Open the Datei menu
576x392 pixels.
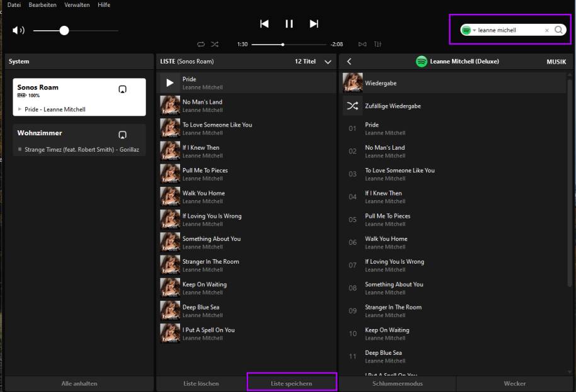tap(14, 5)
